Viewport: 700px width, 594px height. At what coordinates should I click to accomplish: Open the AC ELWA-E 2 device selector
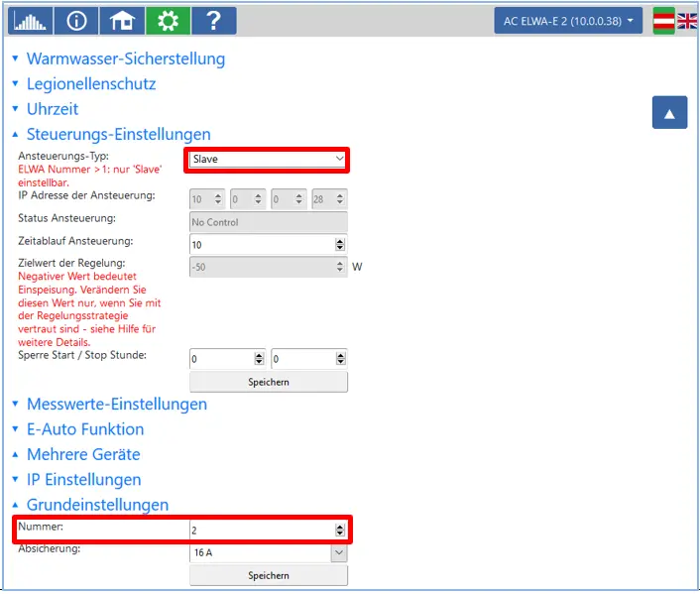568,21
